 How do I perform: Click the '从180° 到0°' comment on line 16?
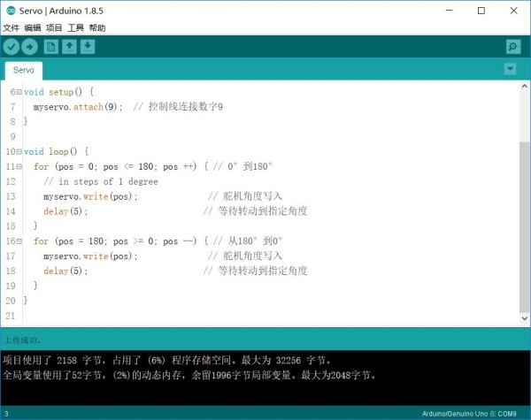click(x=255, y=241)
